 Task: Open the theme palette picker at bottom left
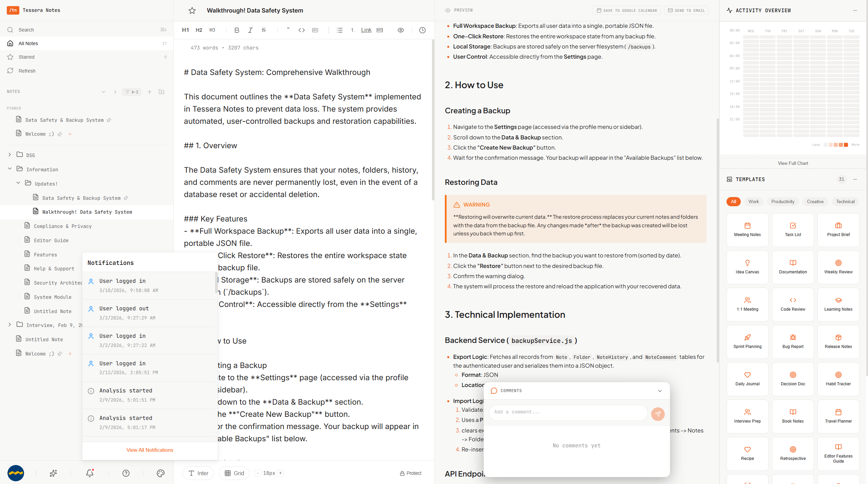pos(161,473)
